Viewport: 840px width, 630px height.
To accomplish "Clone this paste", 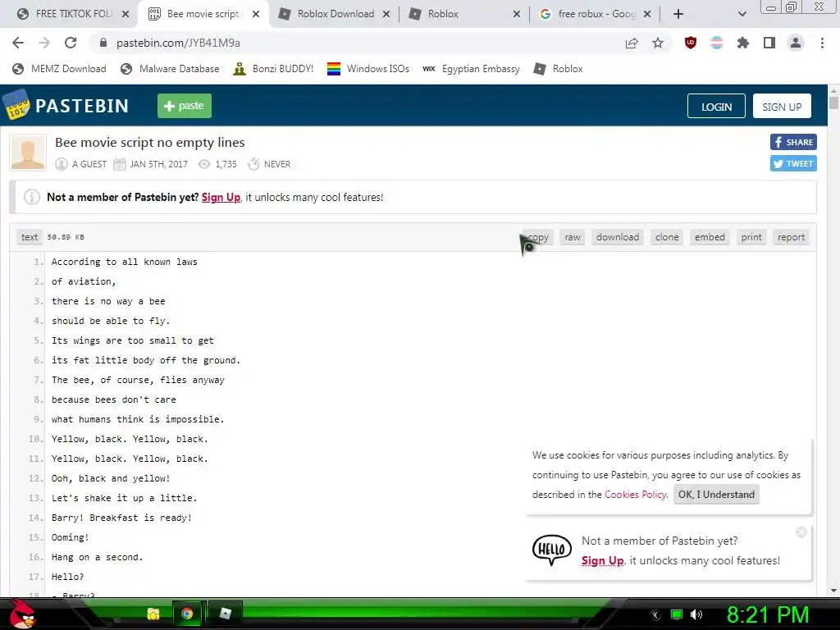I will (667, 237).
